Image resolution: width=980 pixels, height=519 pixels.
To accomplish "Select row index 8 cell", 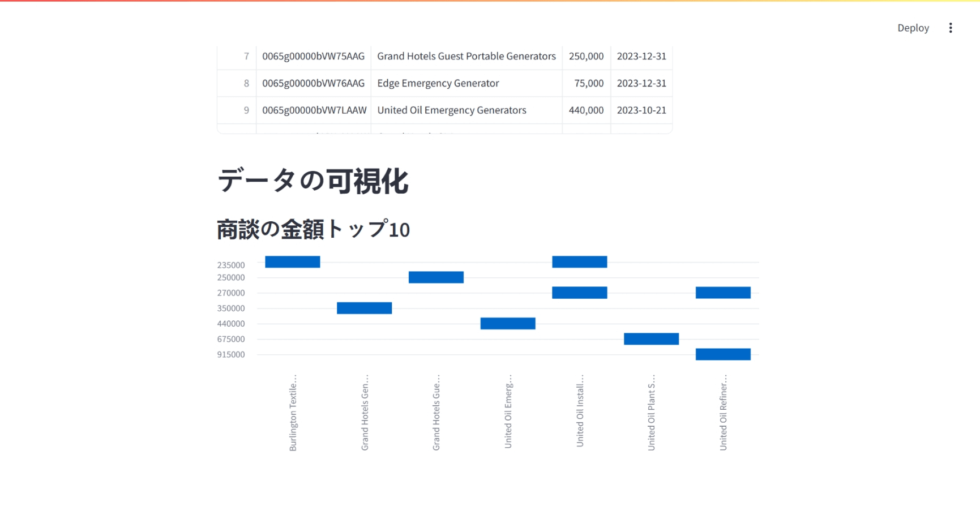I will pos(237,83).
